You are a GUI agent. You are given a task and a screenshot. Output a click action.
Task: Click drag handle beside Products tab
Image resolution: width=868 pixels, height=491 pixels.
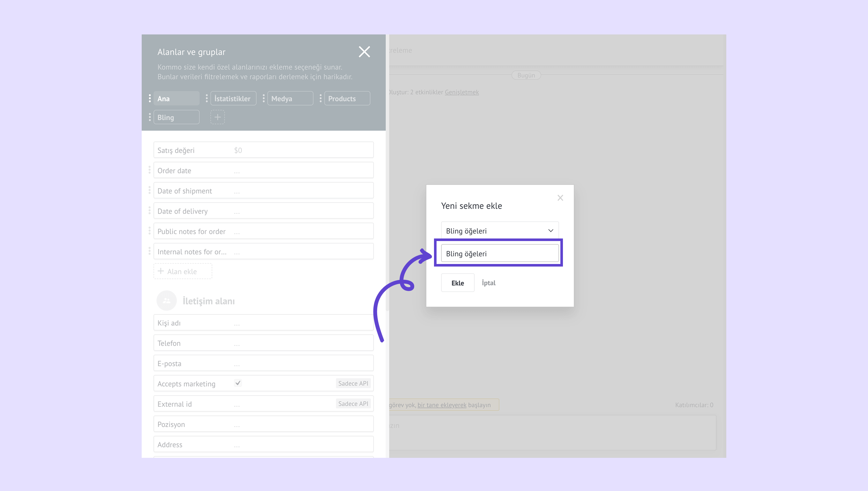320,99
